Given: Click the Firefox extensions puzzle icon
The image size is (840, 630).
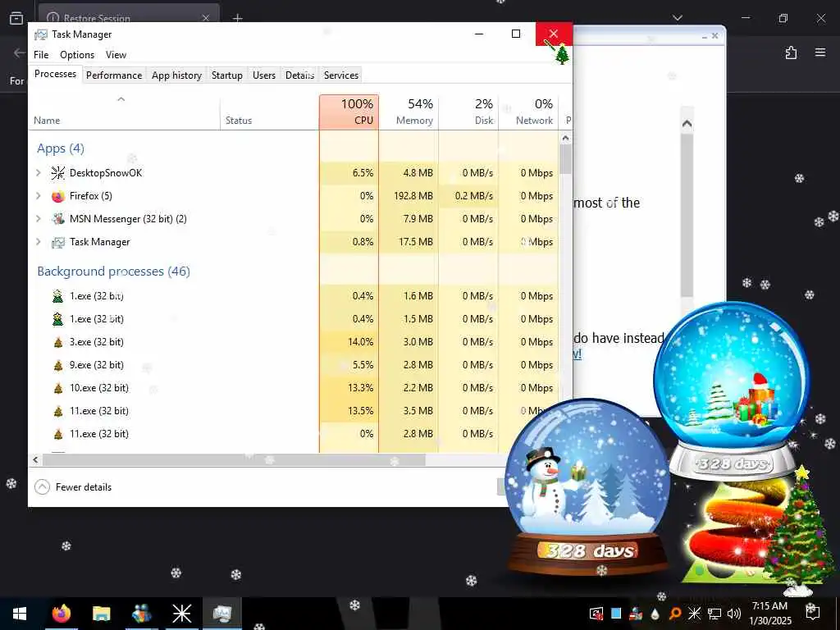Looking at the screenshot, I should (x=791, y=52).
